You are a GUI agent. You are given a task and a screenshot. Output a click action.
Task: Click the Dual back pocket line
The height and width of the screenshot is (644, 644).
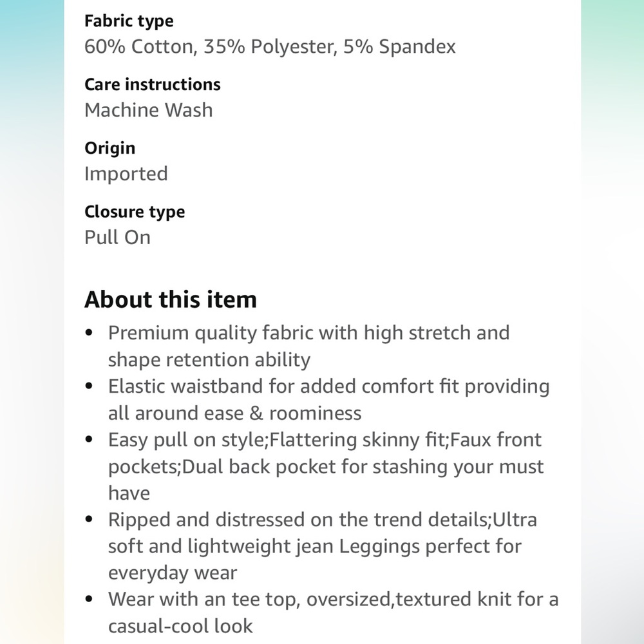click(326, 467)
